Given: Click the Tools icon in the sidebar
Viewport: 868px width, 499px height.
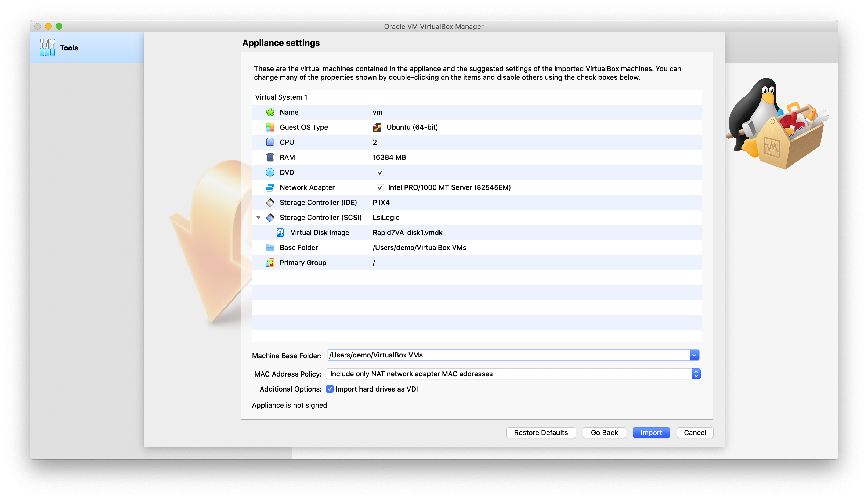Looking at the screenshot, I should pos(47,48).
